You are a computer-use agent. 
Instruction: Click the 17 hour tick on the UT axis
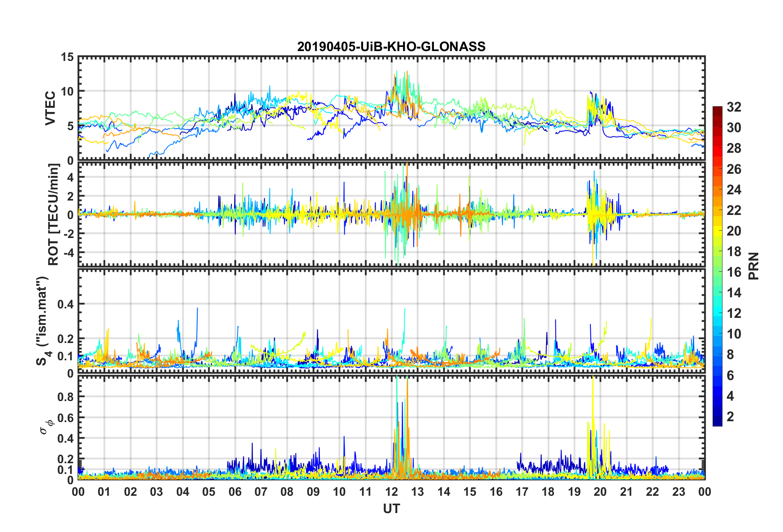522,492
